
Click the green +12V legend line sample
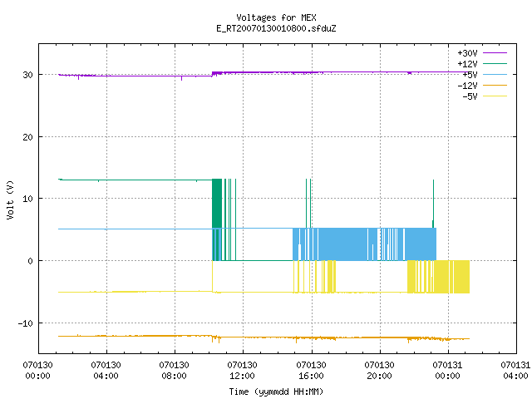click(495, 63)
